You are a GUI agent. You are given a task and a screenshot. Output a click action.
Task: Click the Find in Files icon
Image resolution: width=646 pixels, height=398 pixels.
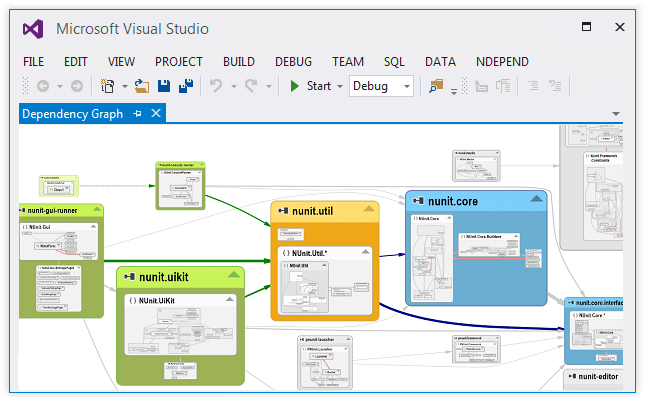(x=436, y=86)
